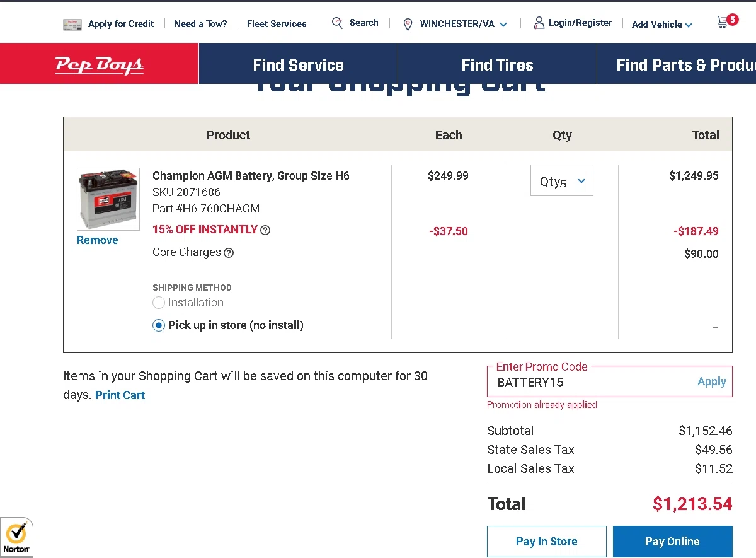Open the Find Tires menu

[x=497, y=65]
